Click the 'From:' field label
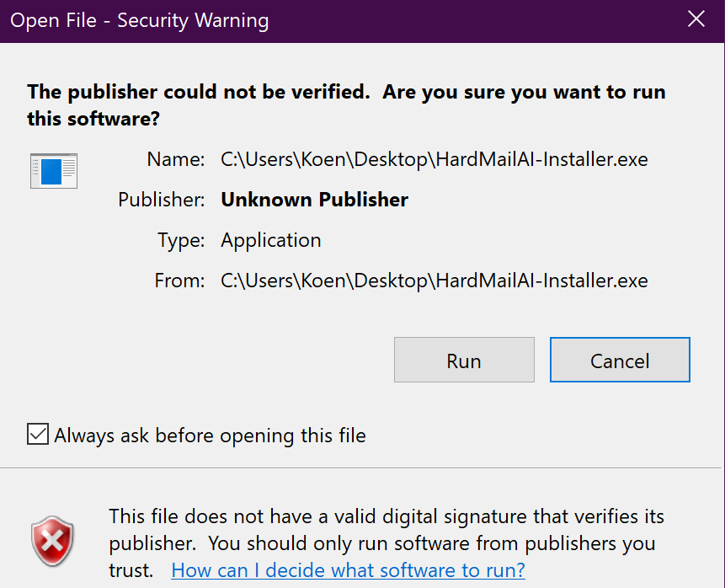The image size is (725, 588). click(x=179, y=281)
